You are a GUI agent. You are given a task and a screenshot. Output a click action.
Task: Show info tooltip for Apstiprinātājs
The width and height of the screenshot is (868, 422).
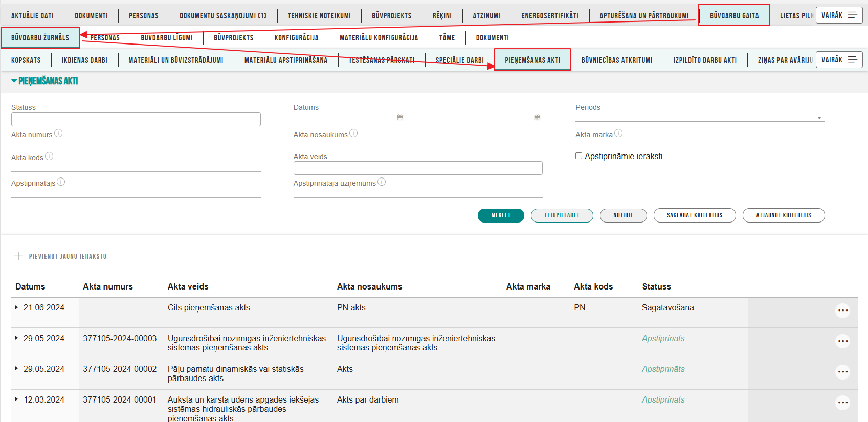coord(61,182)
